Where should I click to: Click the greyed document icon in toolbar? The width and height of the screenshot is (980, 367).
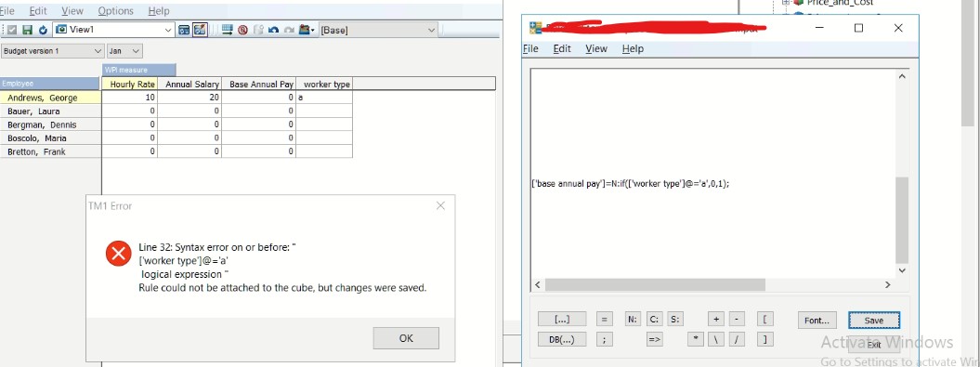pyautogui.click(x=258, y=30)
